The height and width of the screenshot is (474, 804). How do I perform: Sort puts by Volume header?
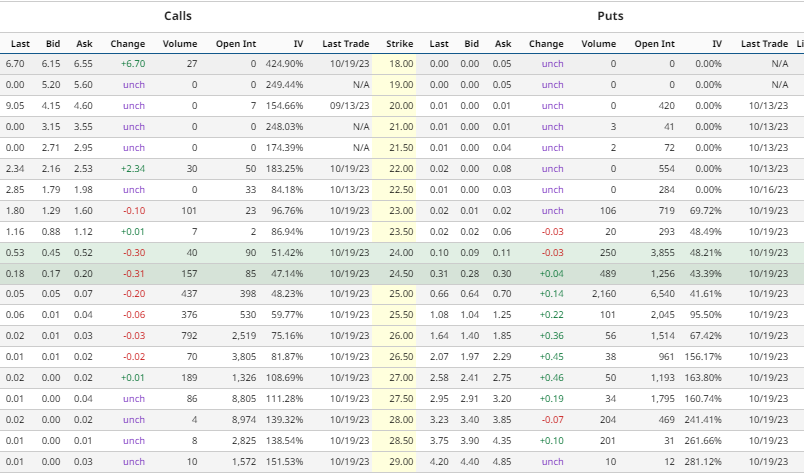(x=598, y=44)
